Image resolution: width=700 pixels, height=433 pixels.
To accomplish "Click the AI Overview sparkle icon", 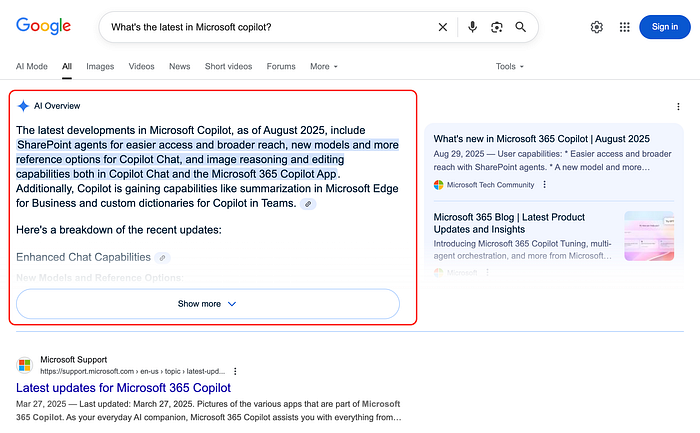I will [x=23, y=106].
